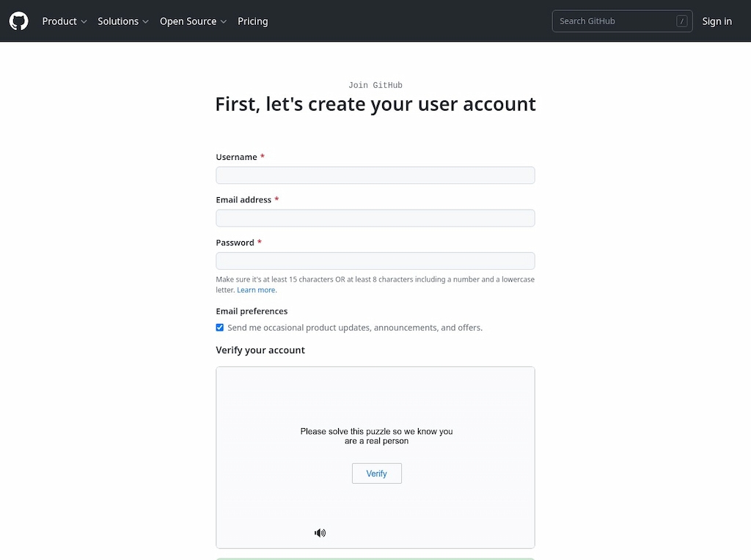
Task: Expand the Open Source dropdown
Action: [x=188, y=21]
